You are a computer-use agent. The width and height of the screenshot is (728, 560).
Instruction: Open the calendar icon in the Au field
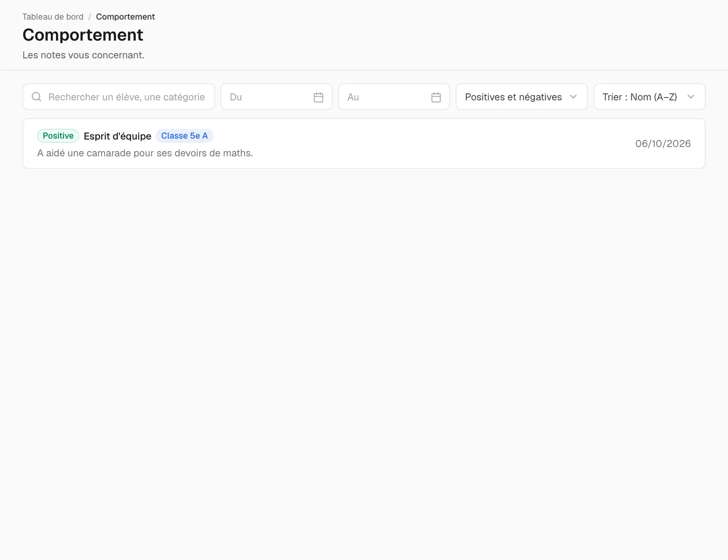[x=436, y=97]
